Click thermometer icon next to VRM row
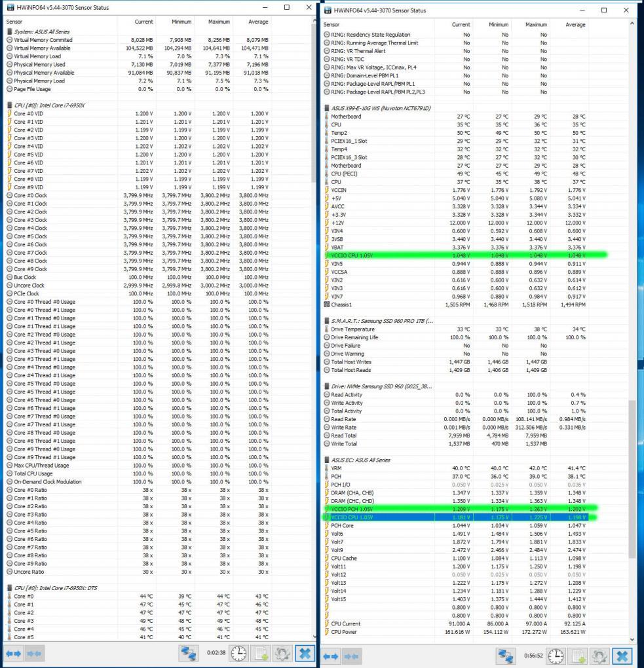The height and width of the screenshot is (668, 644). click(327, 468)
